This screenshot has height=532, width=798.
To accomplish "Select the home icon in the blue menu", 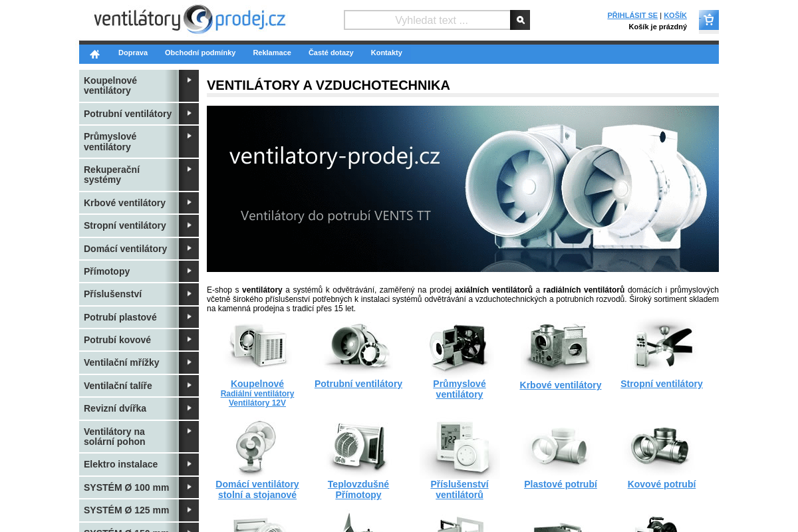I will point(94,53).
